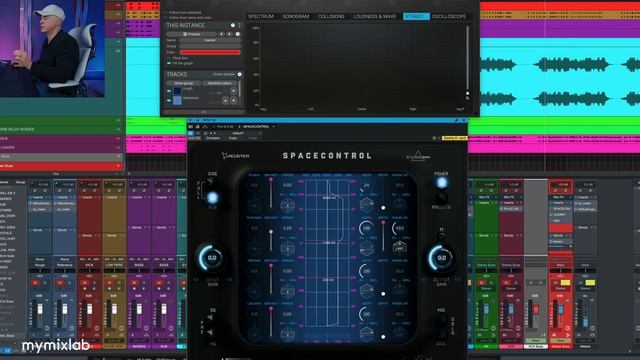Toggle the Fill the graph checkbox
This screenshot has width=640, height=360.
pos(169,63)
